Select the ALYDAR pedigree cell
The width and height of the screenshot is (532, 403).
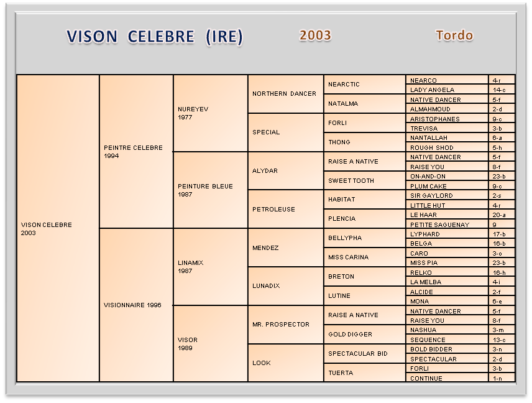[x=285, y=170]
